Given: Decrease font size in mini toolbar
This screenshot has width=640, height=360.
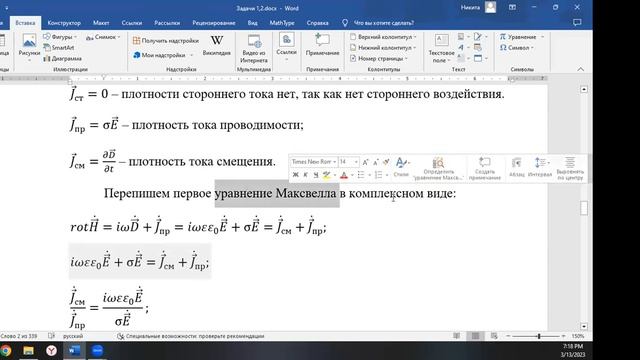Looking at the screenshot, I should click(376, 162).
